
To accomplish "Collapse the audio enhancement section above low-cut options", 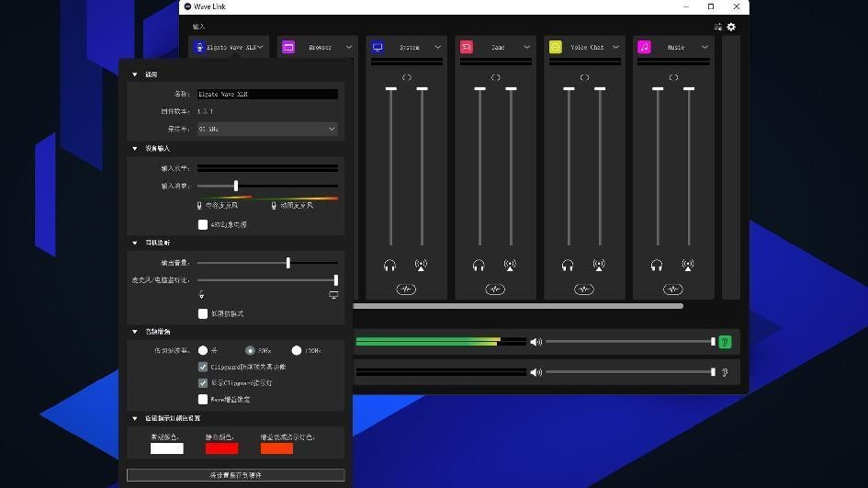I will pos(134,332).
